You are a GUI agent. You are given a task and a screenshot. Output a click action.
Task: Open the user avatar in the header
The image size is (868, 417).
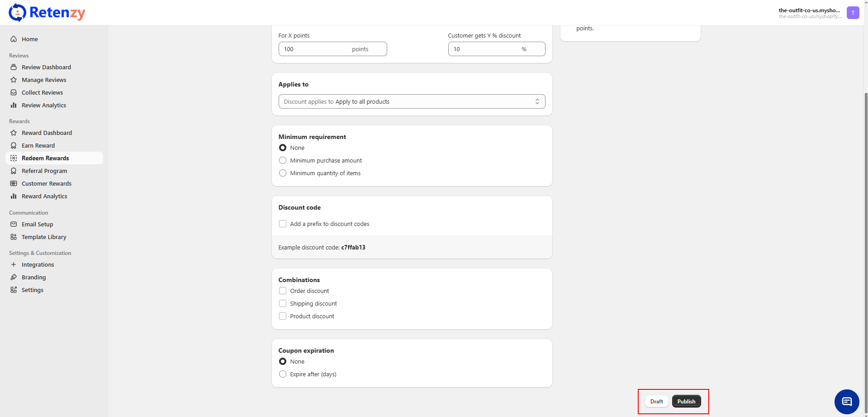(x=853, y=13)
